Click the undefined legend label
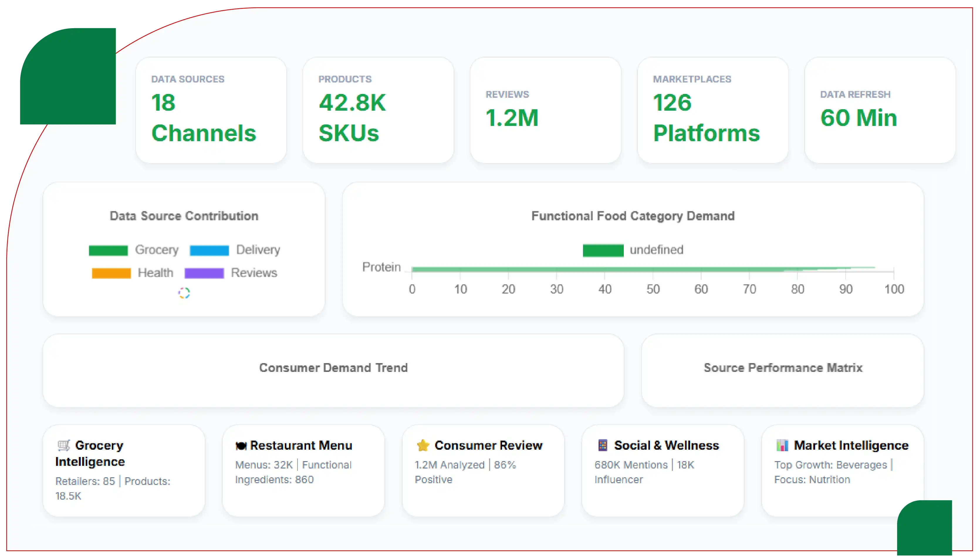980x558 pixels. tap(656, 250)
